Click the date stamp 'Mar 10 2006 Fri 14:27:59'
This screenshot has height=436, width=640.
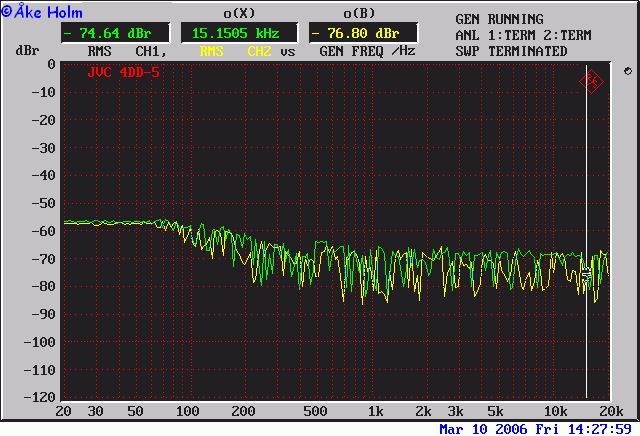pos(535,429)
